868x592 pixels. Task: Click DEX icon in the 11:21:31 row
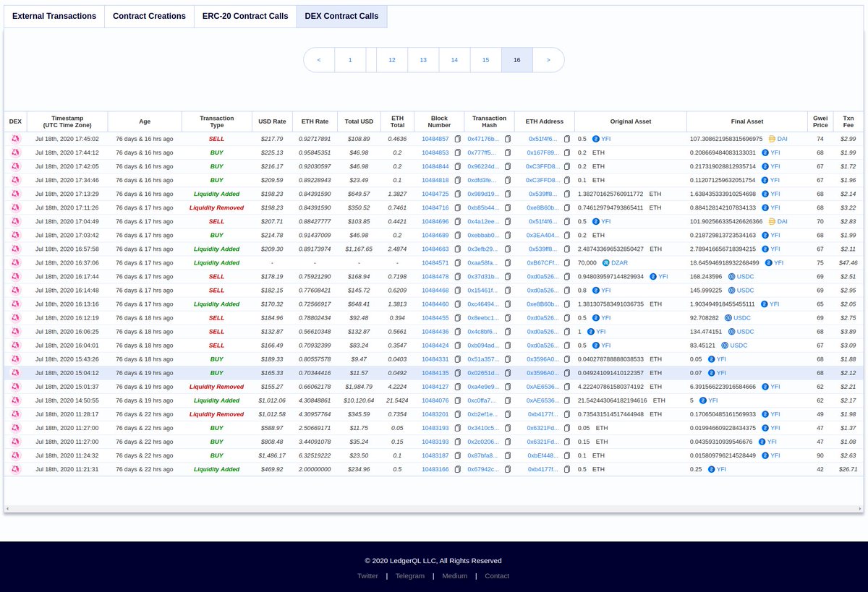tap(15, 469)
